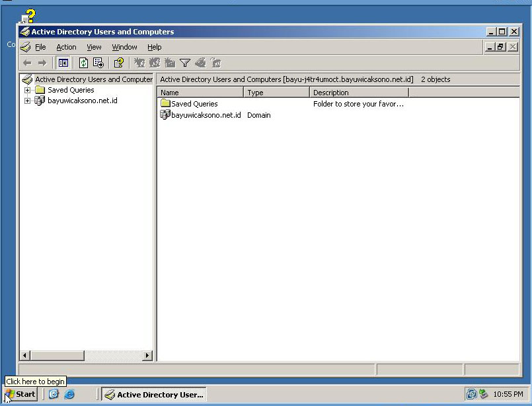Select Saved Queries name in the list
The width and height of the screenshot is (532, 406).
point(194,104)
